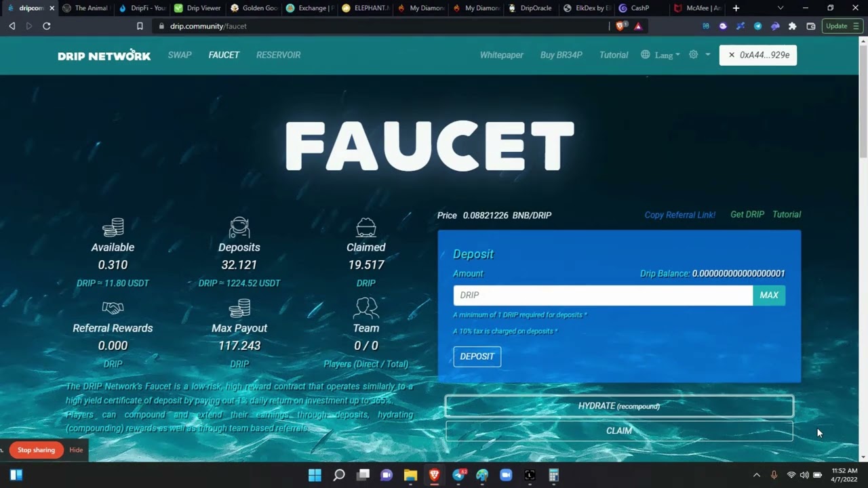Focus the DRIP amount input field
The width and height of the screenshot is (868, 488).
coord(603,296)
